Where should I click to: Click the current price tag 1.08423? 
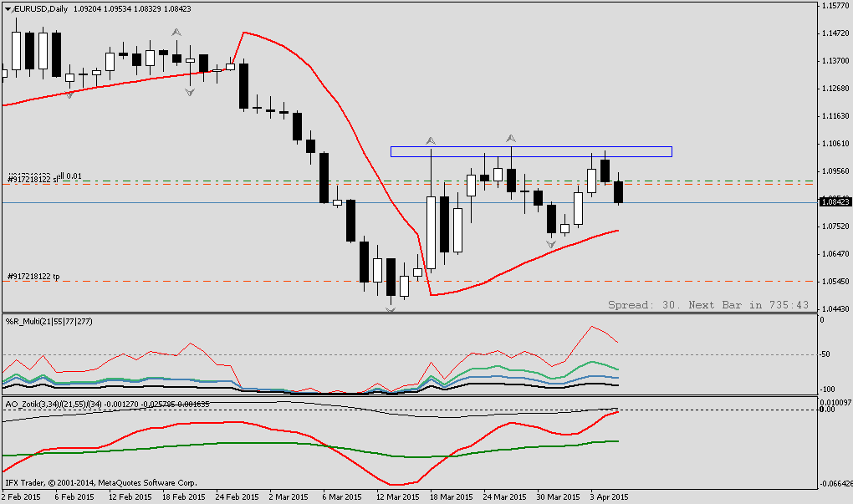(835, 202)
